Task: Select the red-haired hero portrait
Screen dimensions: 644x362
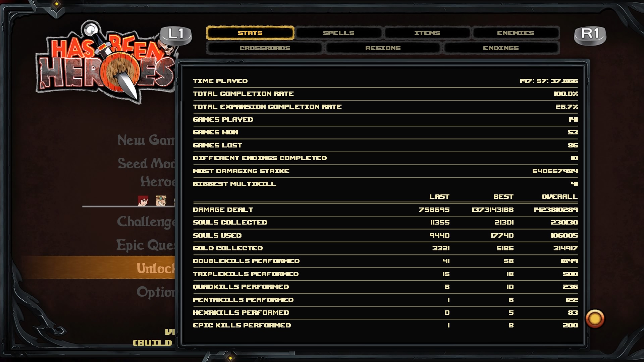Action: (x=143, y=200)
